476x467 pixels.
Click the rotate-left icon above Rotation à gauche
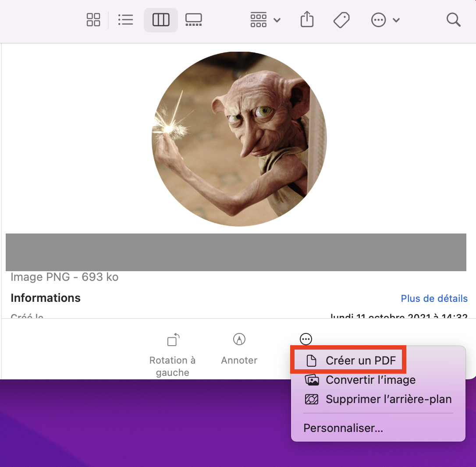point(173,339)
